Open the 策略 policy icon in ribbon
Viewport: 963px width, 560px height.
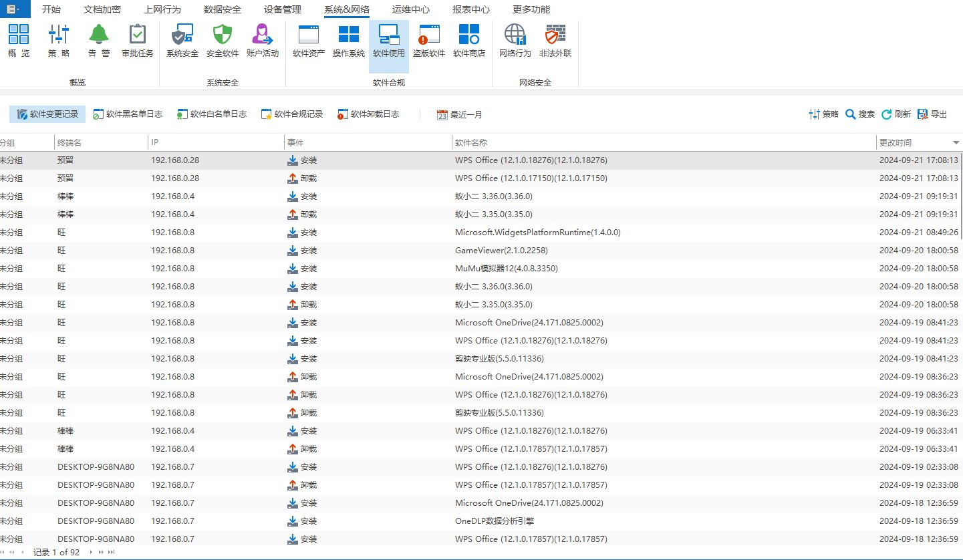point(59,41)
